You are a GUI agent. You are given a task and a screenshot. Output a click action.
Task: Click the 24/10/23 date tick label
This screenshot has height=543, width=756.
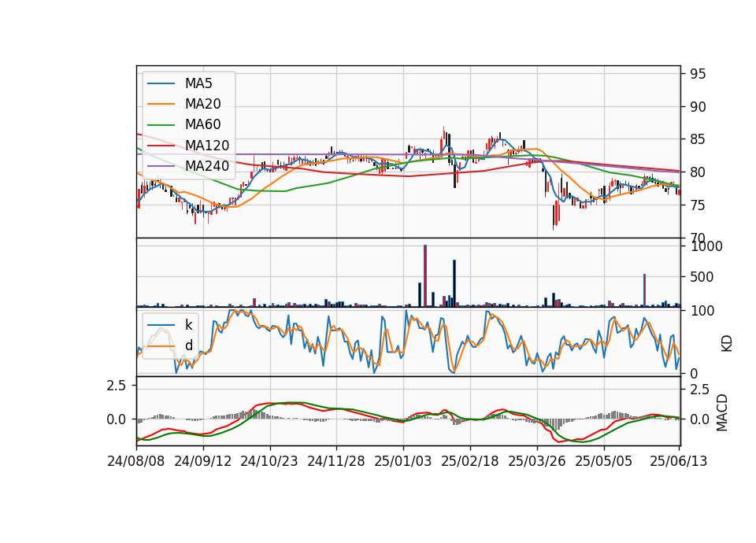click(x=269, y=461)
